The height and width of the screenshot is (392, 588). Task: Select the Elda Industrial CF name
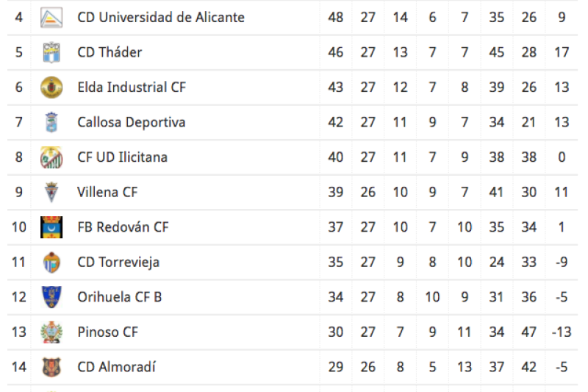coord(132,87)
